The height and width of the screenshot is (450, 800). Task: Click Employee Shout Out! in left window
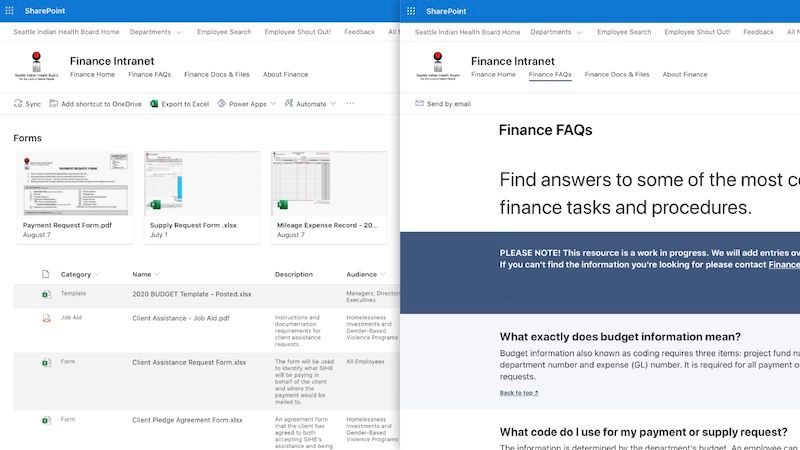click(297, 32)
